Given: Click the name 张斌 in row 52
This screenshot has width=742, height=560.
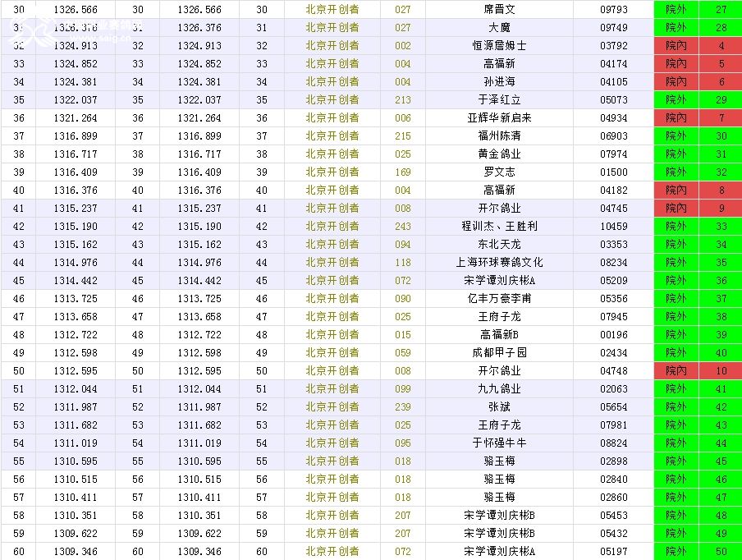Looking at the screenshot, I should pos(499,407).
